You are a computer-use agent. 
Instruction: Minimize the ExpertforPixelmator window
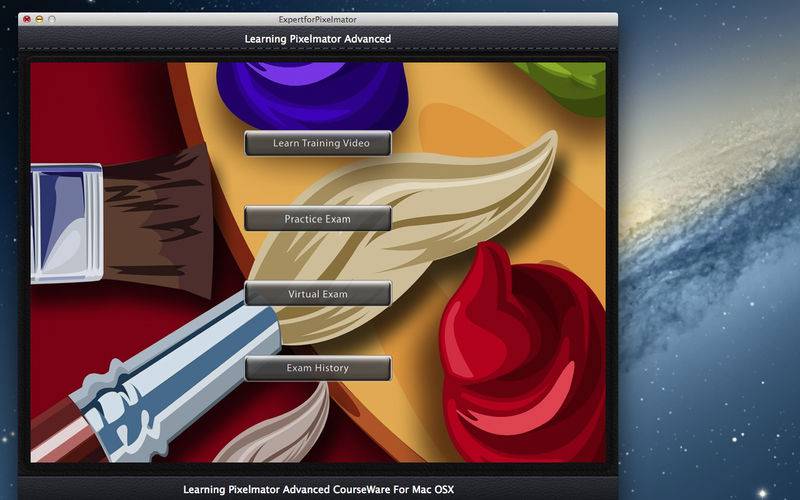tap(39, 19)
